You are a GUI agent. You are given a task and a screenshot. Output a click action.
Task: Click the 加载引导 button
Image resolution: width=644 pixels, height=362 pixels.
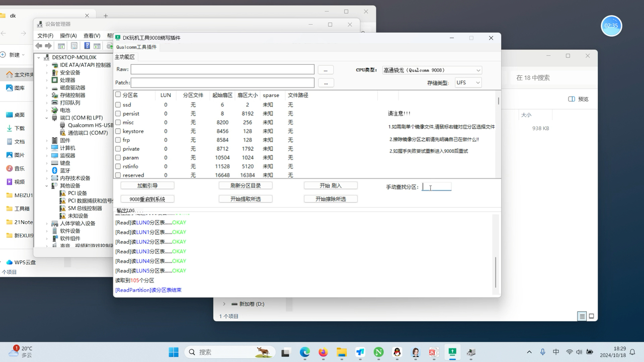tap(147, 186)
